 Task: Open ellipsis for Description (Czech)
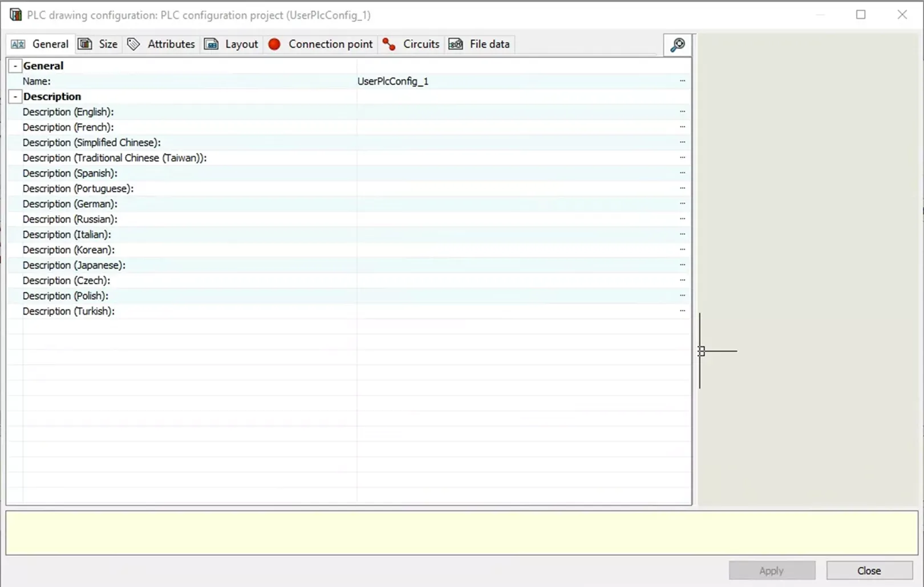coord(682,281)
